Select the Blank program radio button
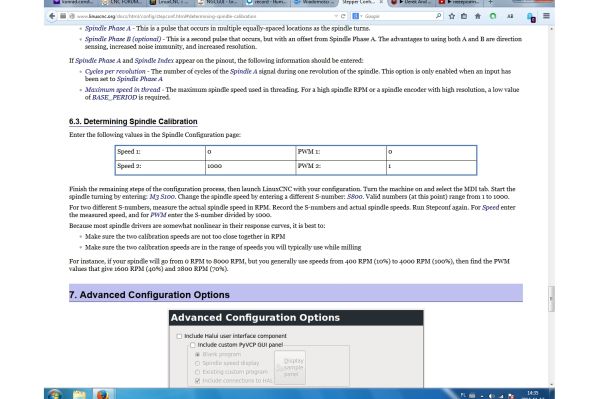The height and width of the screenshot is (399, 599). 198,355
